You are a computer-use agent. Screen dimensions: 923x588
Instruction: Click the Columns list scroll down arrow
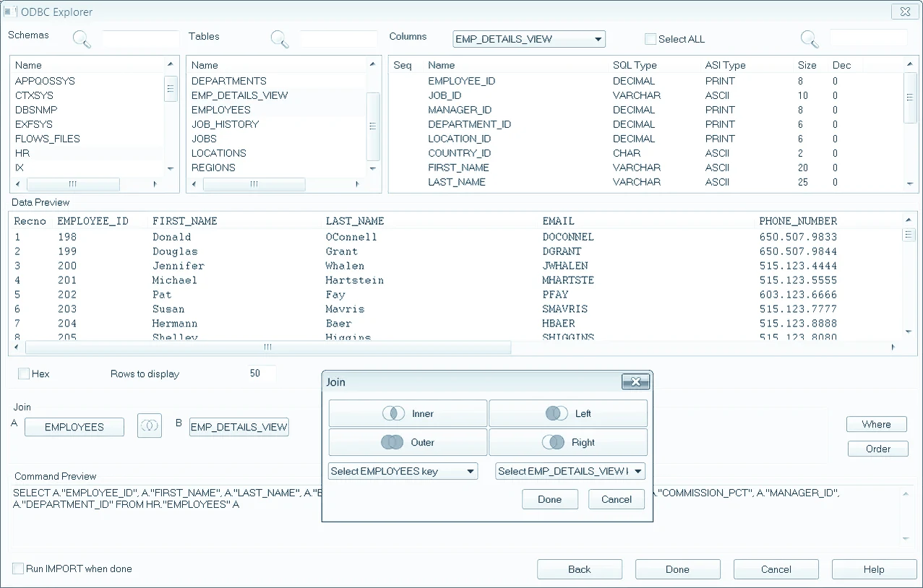(910, 183)
